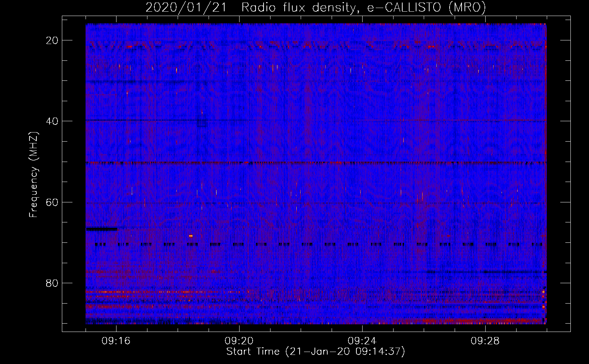Select the 09:28 time tick label
This screenshot has width=589, height=364.
(x=485, y=341)
